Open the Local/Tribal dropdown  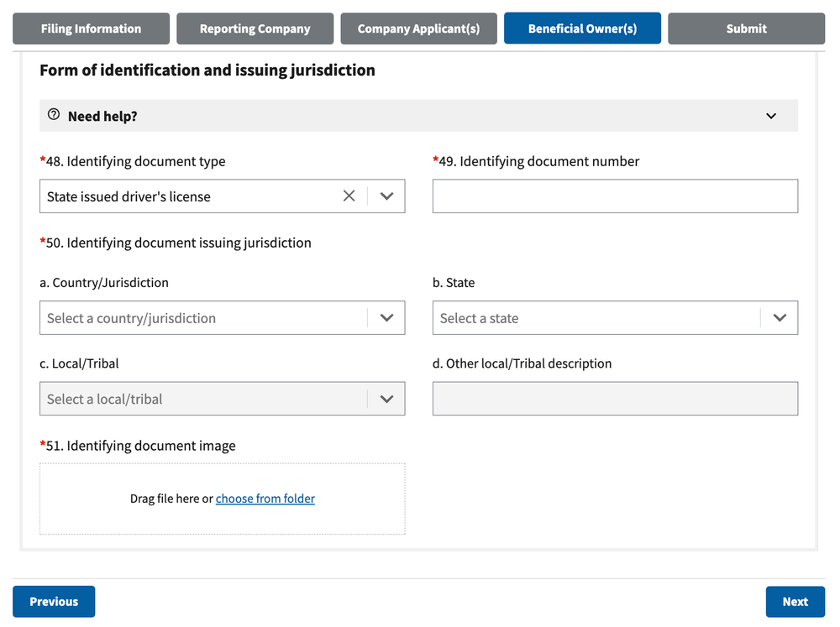pos(223,399)
